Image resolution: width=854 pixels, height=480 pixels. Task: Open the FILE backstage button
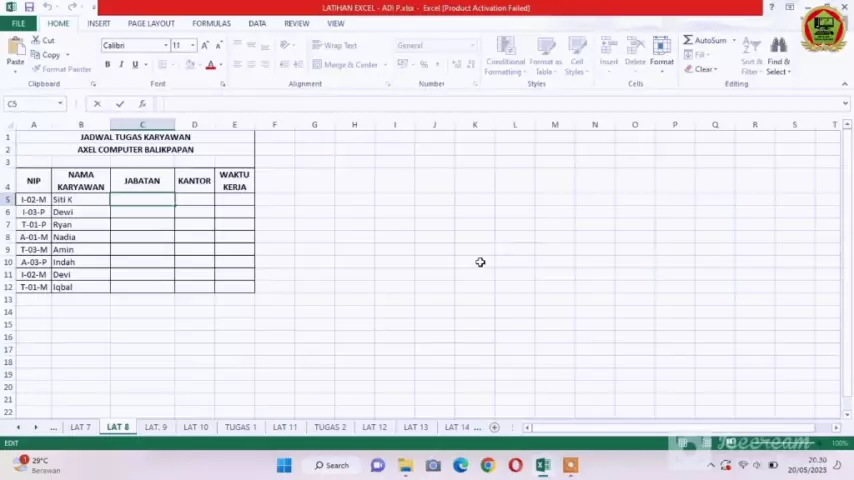[x=18, y=23]
